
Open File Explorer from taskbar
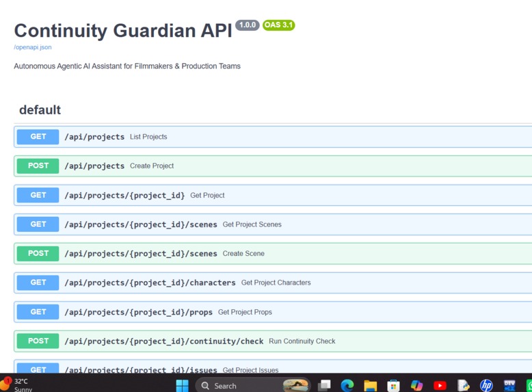371,386
